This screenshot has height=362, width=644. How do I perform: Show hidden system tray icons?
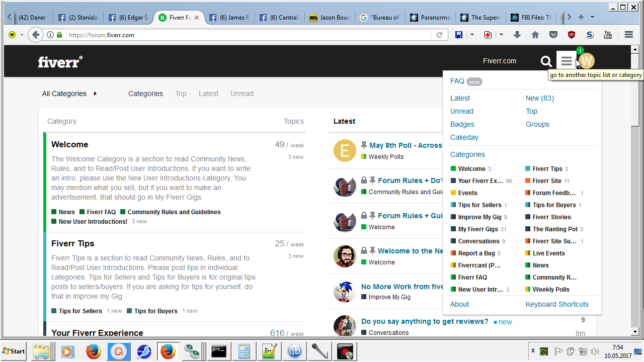coord(533,351)
